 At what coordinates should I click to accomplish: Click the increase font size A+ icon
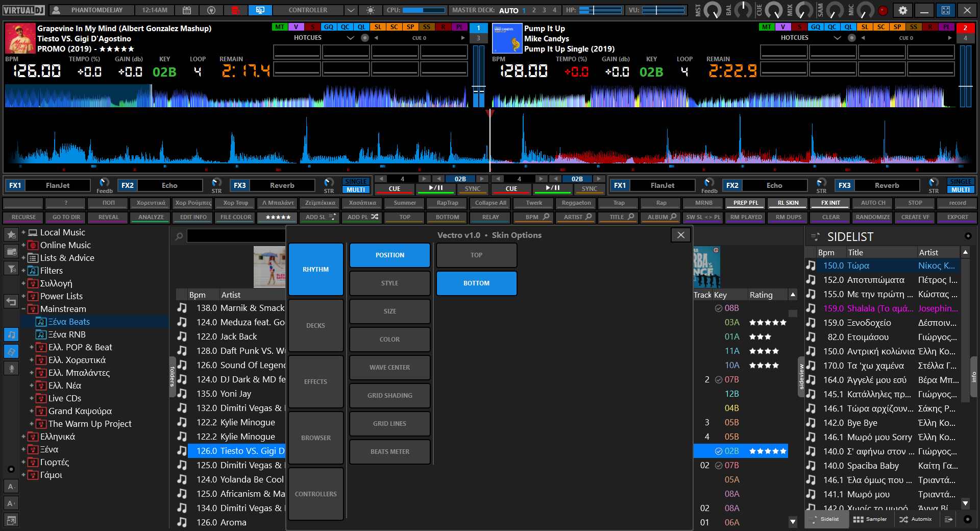11,503
